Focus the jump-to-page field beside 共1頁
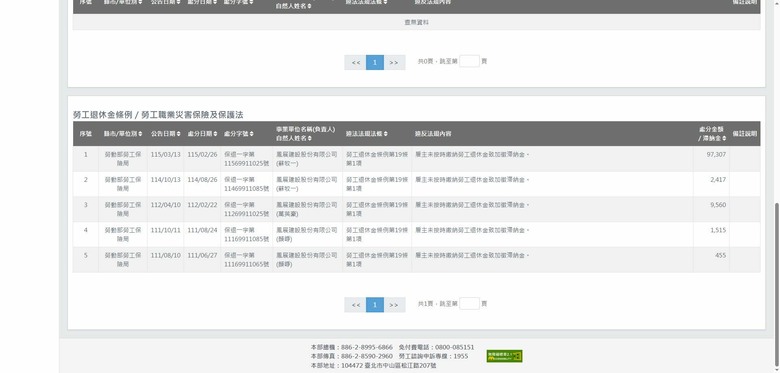Viewport: 780px width, 373px height. coord(469,303)
